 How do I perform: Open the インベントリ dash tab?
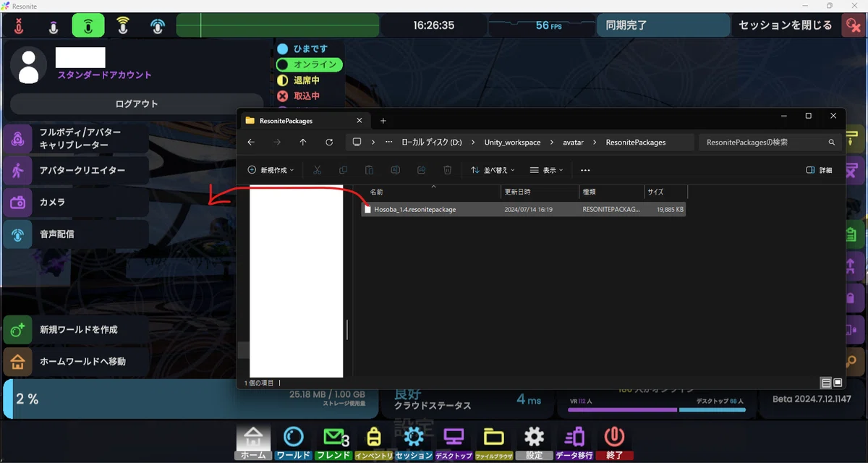coord(373,442)
